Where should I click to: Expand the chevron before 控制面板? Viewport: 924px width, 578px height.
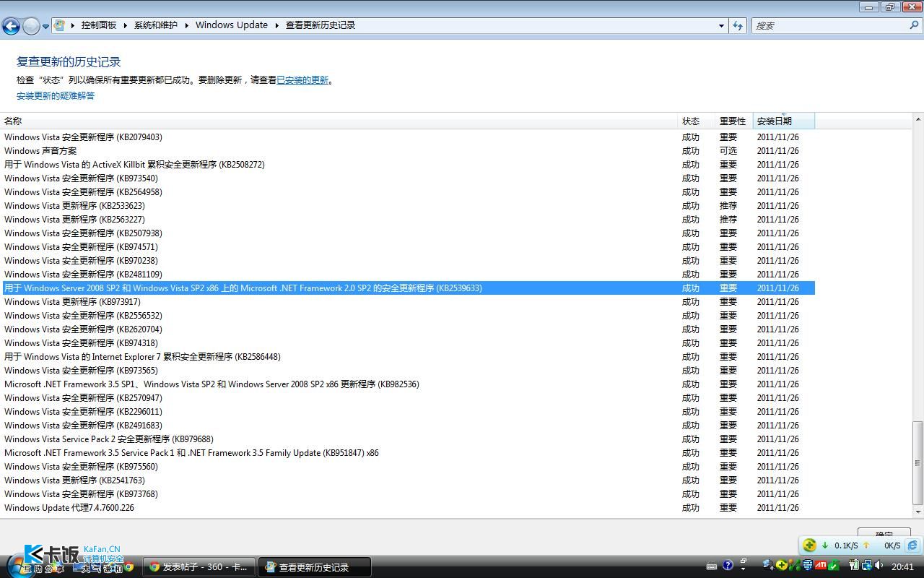pyautogui.click(x=73, y=25)
